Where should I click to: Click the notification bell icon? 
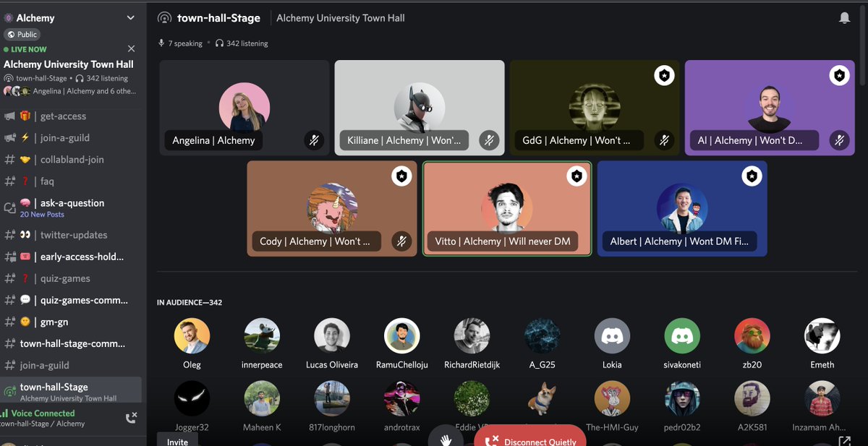(844, 18)
